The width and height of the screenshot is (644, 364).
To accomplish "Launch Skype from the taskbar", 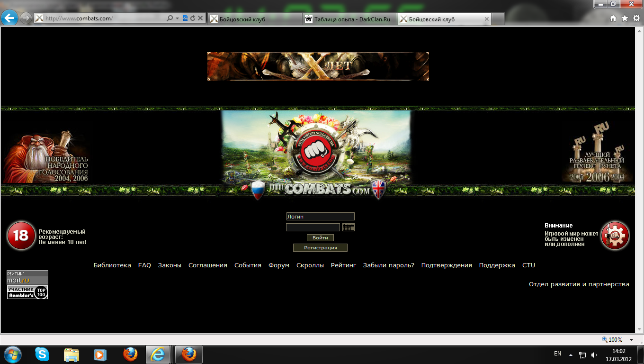I will click(x=42, y=354).
